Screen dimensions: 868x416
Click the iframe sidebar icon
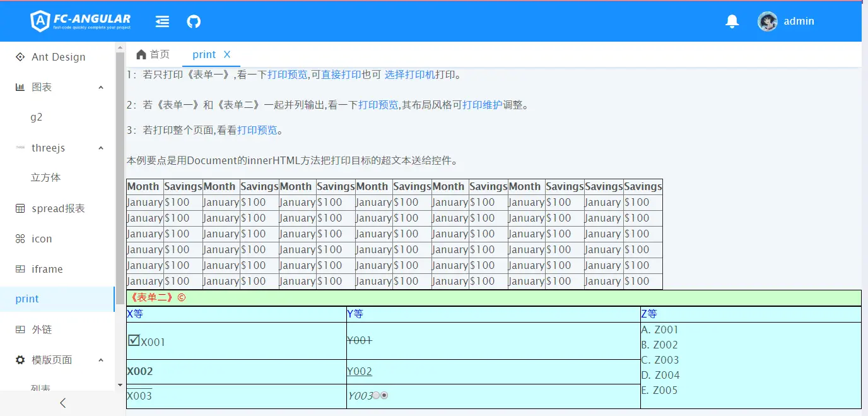(x=20, y=269)
